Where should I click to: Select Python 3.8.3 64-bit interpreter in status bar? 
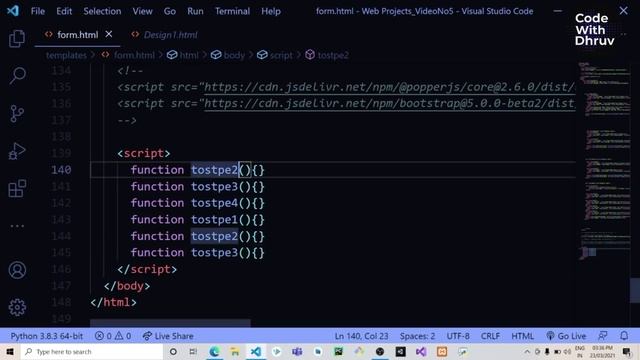pyautogui.click(x=47, y=336)
